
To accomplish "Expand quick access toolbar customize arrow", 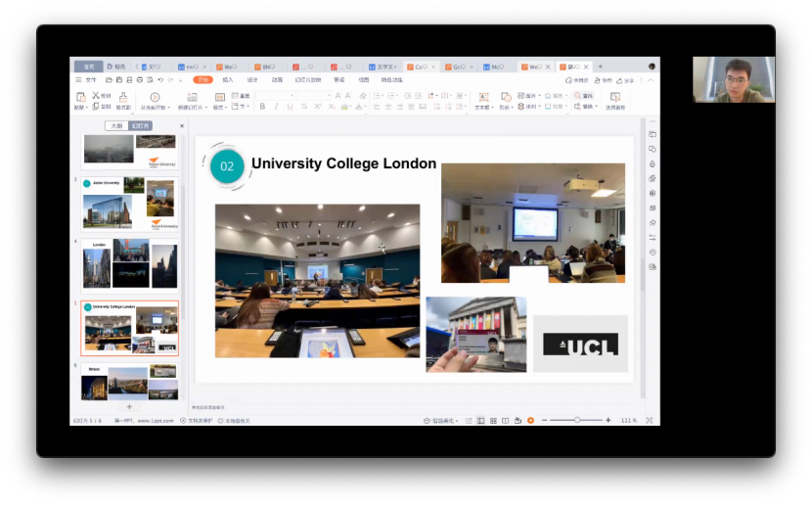I will (x=181, y=79).
